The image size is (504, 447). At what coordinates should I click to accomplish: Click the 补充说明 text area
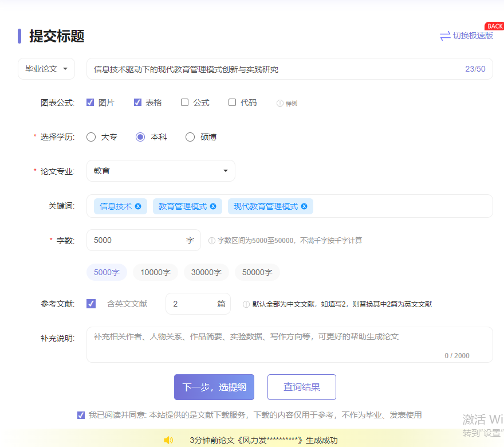coord(289,344)
